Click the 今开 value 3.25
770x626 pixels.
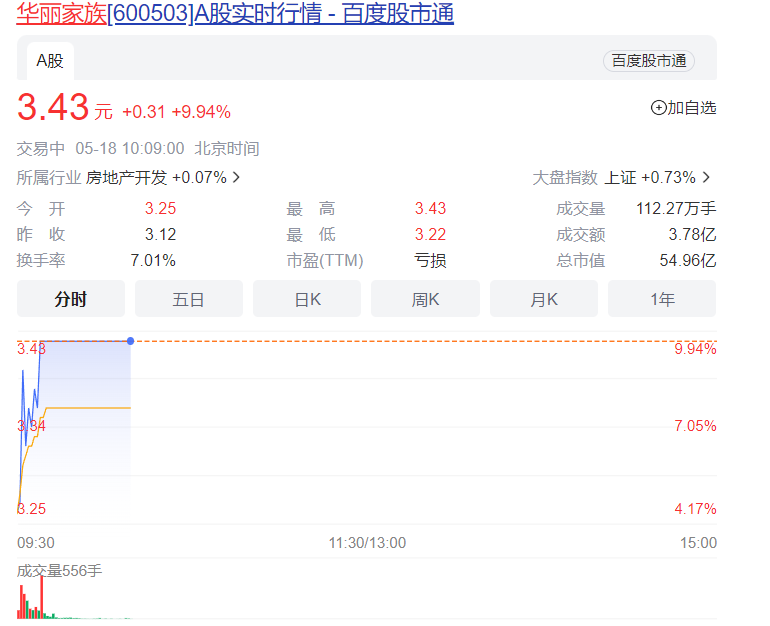pyautogui.click(x=160, y=208)
